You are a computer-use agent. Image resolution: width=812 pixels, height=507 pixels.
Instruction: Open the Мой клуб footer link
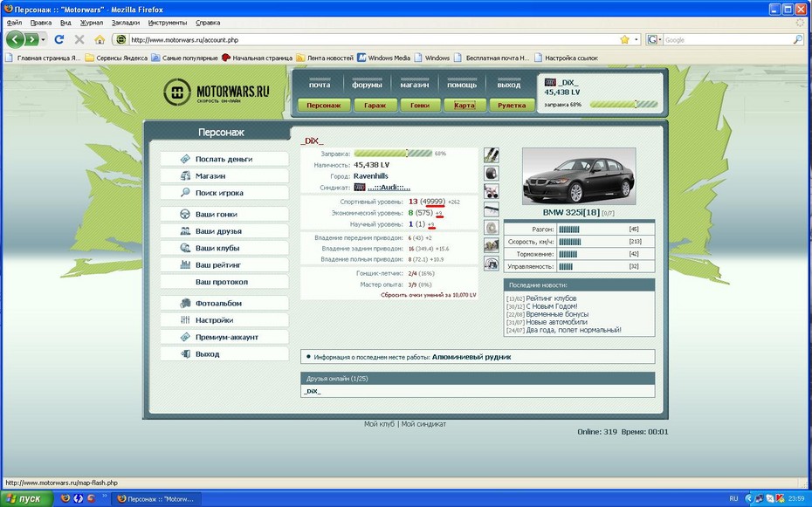[379, 424]
